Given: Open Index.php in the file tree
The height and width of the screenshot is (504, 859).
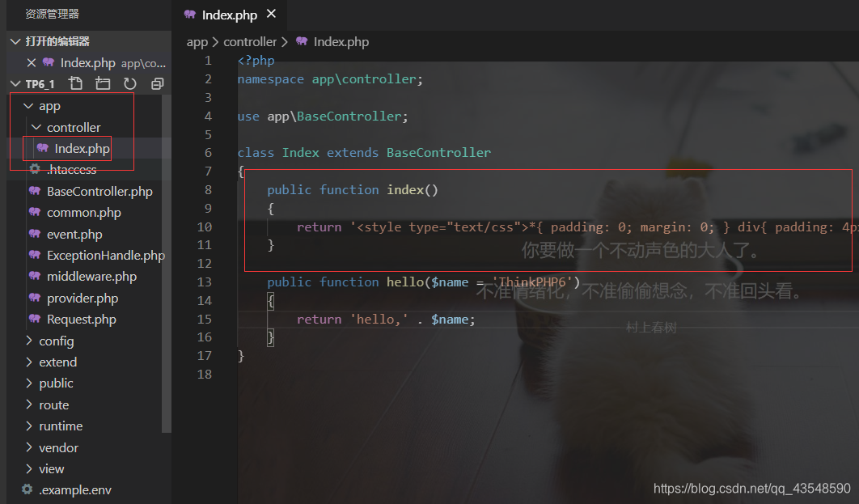Looking at the screenshot, I should coord(83,149).
